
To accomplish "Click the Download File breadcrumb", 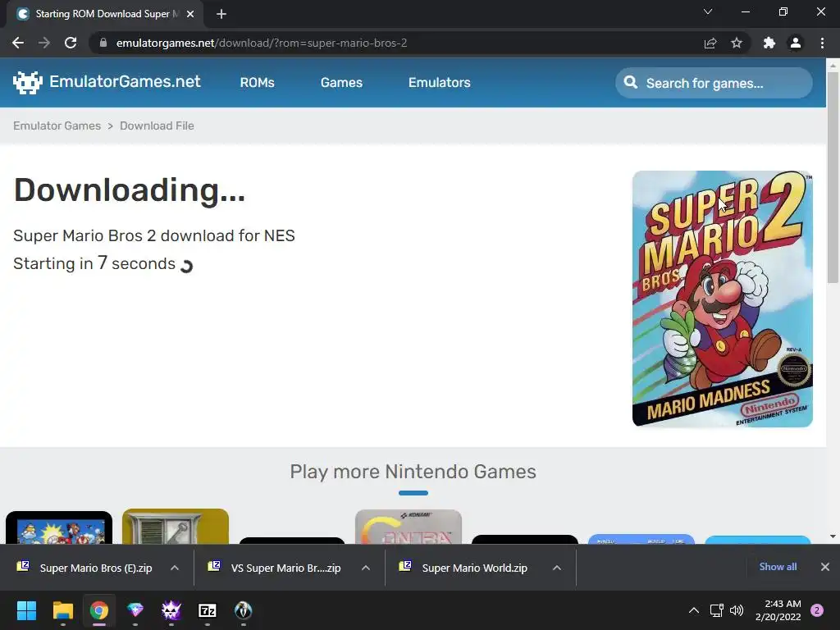I will (157, 126).
